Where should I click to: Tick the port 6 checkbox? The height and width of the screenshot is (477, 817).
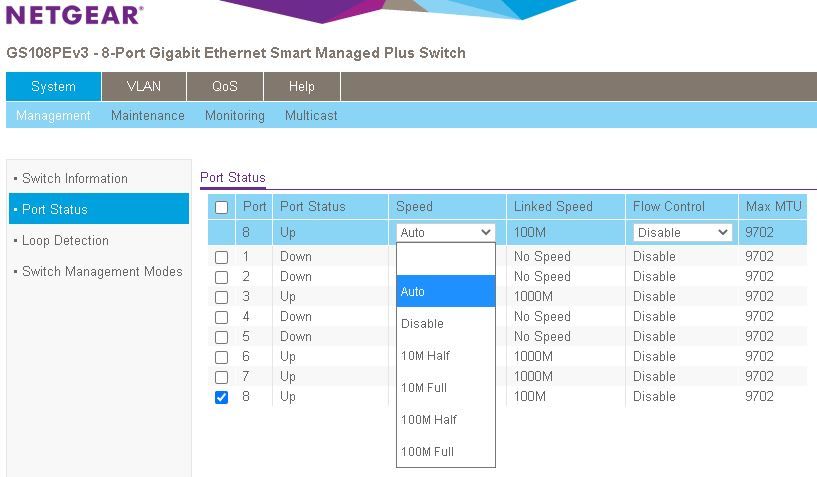[222, 357]
